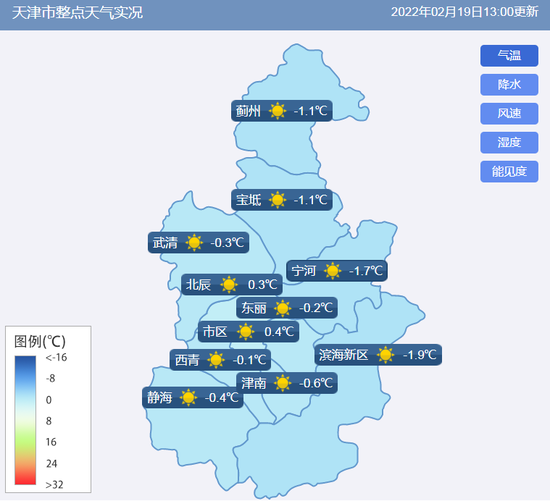Click the 0.3℃ value for 北辰
550x501 pixels.
[x=263, y=285]
